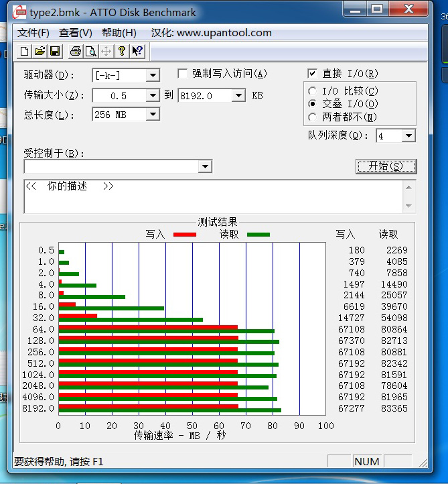
Task: Click the write value 14727 in results
Action: click(352, 318)
